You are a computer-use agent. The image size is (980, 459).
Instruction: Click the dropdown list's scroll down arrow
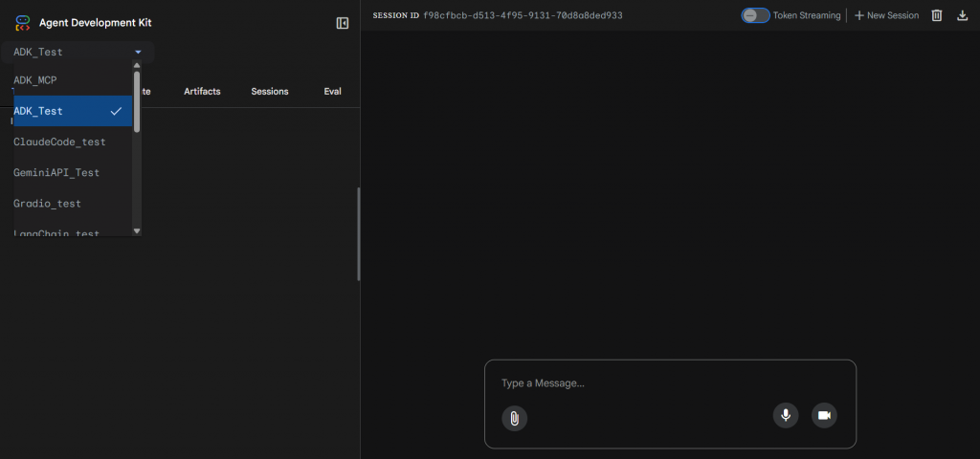click(x=137, y=230)
